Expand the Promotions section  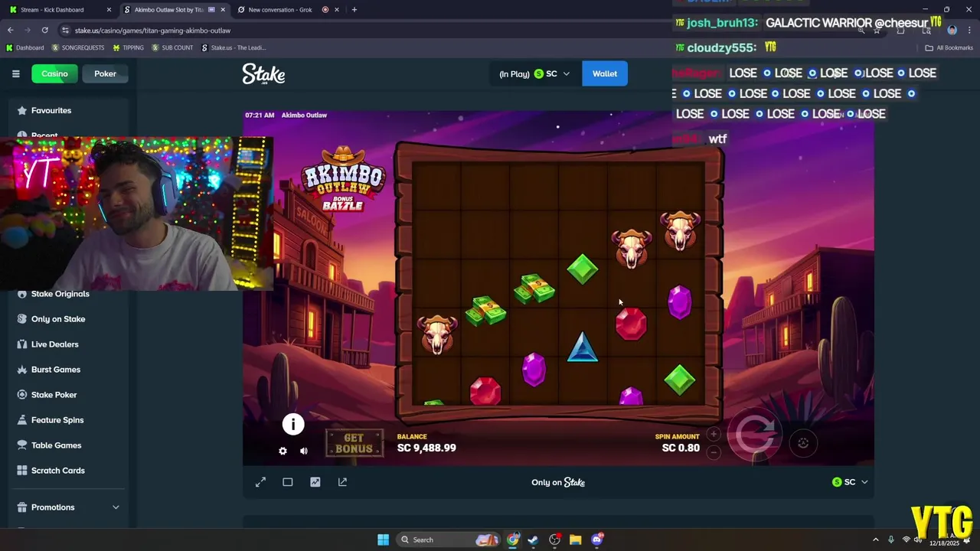(x=68, y=507)
